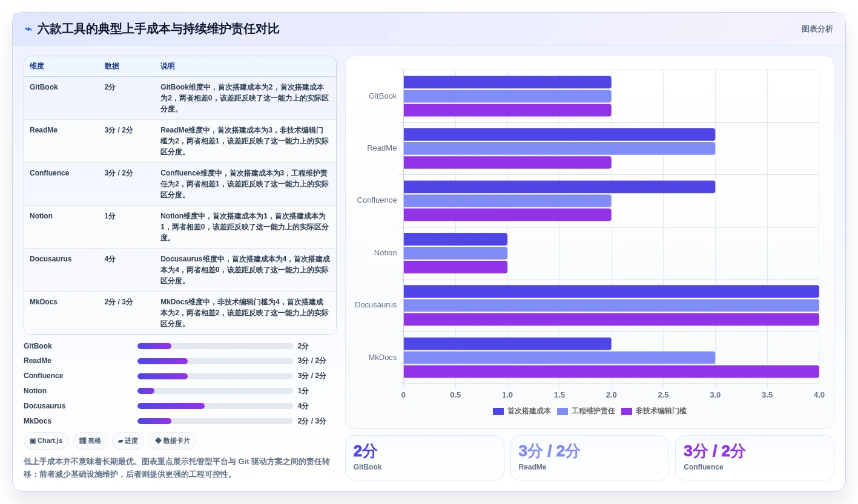Click the 说明 column header
This screenshot has width=858, height=504.
(168, 66)
